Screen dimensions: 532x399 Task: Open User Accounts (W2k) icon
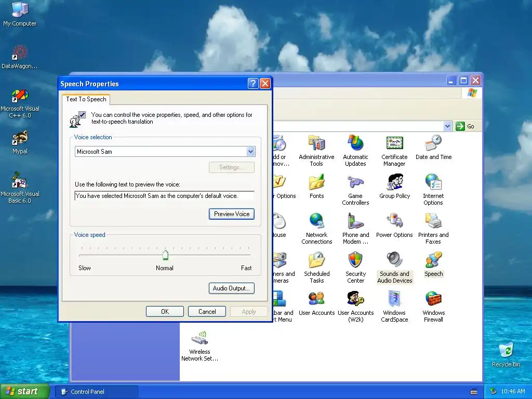(355, 307)
